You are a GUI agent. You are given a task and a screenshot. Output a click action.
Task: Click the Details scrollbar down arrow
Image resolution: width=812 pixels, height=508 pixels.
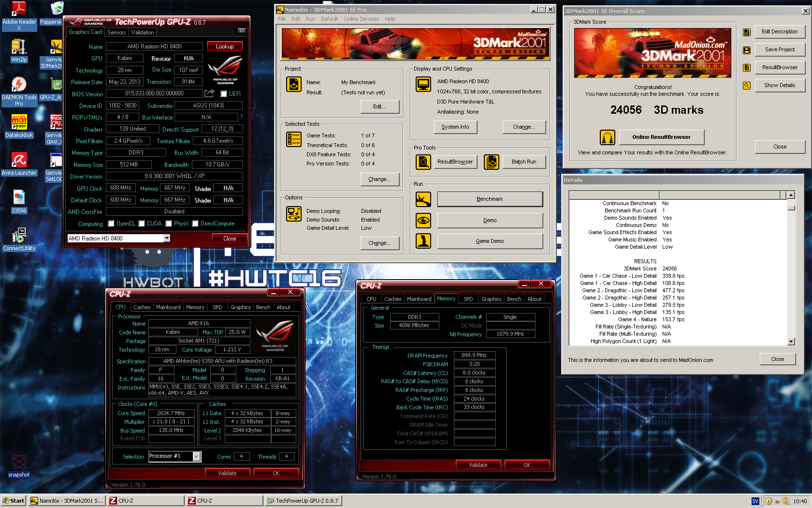pyautogui.click(x=791, y=342)
